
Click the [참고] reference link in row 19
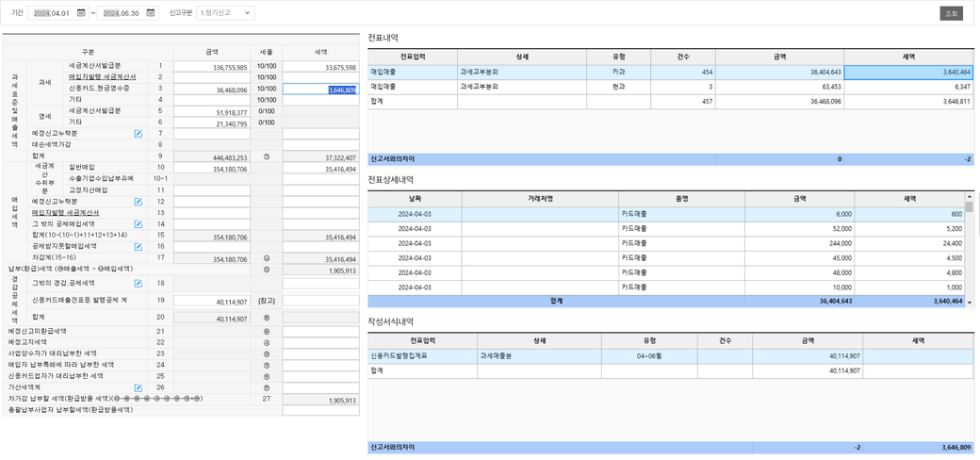pos(267,301)
